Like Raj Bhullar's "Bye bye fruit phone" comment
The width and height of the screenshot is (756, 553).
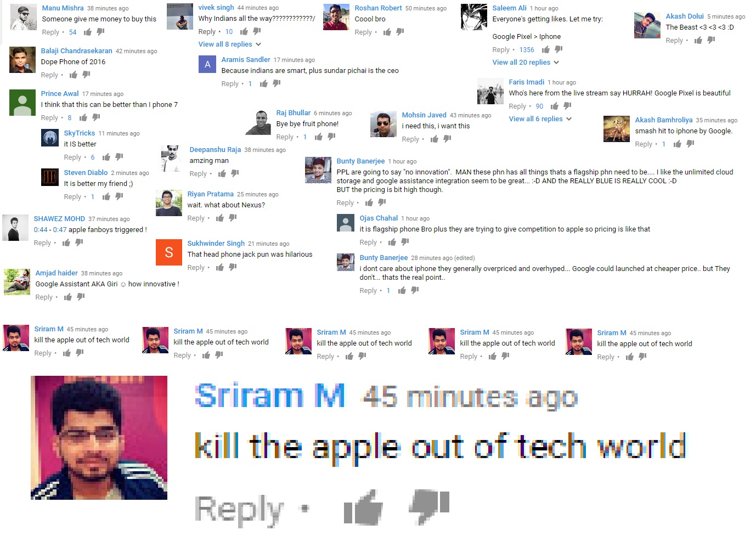coord(319,137)
